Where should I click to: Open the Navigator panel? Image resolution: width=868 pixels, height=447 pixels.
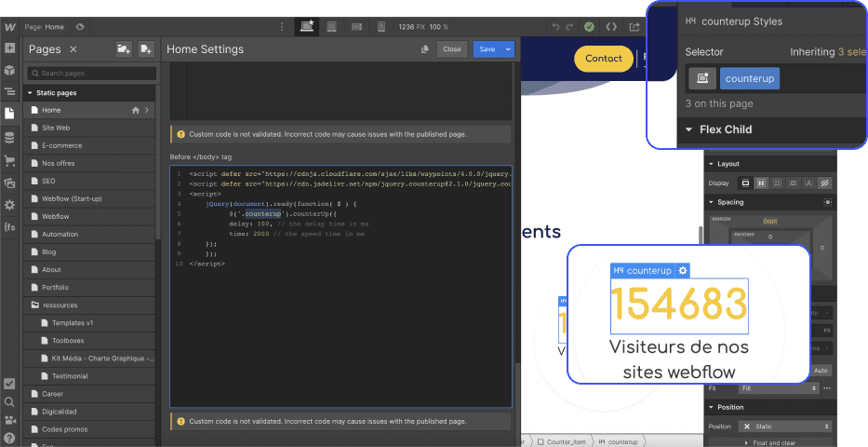tap(10, 92)
